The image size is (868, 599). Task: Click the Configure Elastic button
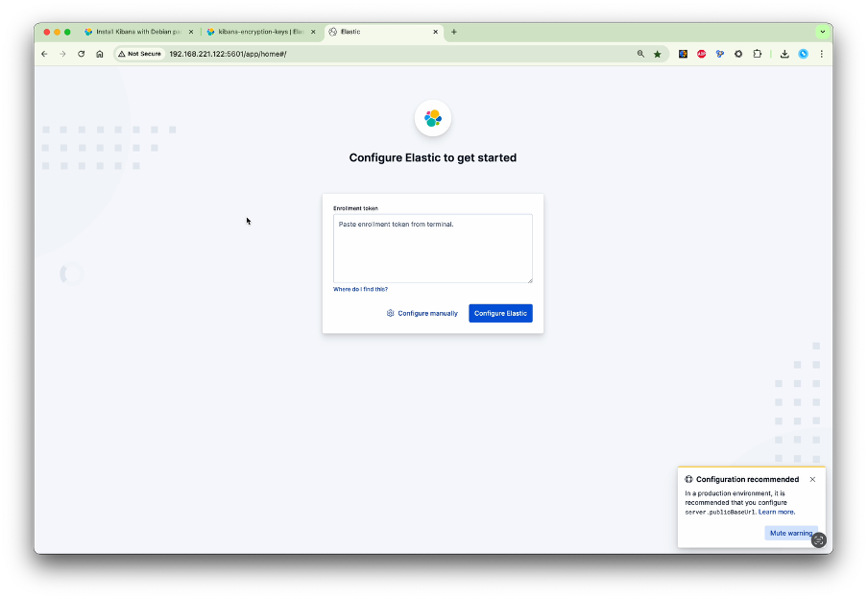500,313
